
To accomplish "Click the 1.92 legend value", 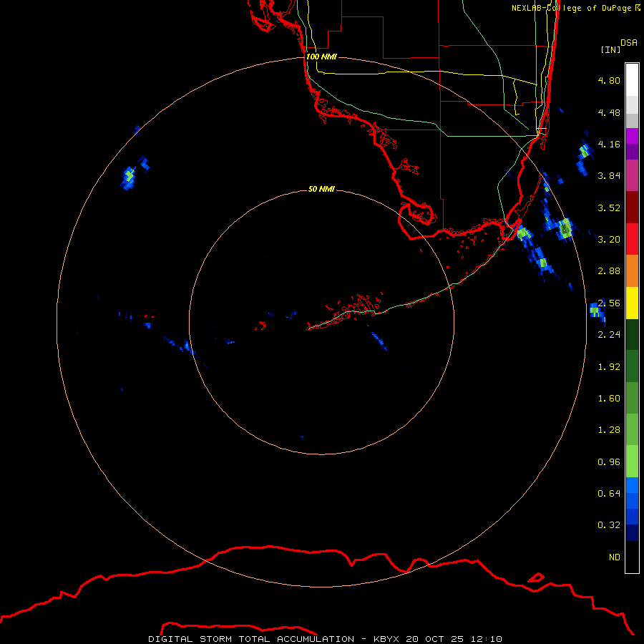I will (x=609, y=367).
